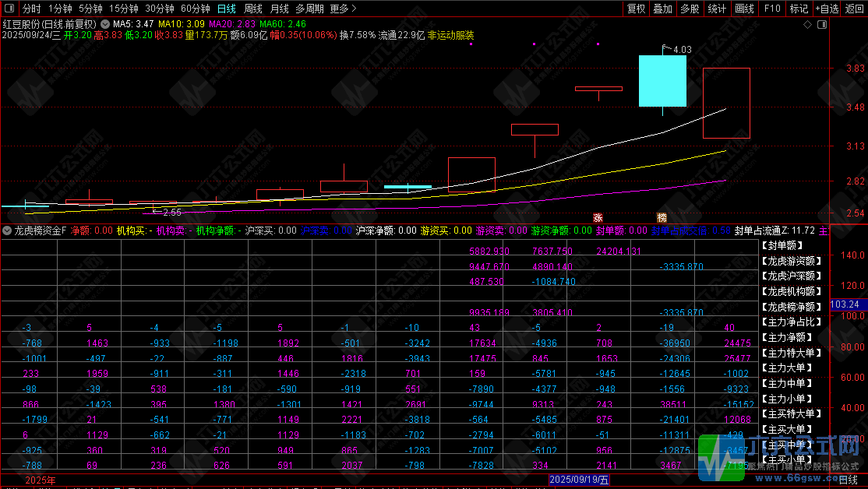Click the 【封单额】 row label

[783, 245]
